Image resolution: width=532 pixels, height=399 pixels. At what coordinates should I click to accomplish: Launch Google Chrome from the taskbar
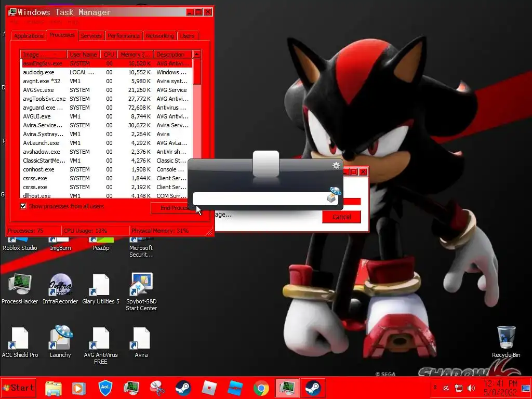pyautogui.click(x=261, y=388)
